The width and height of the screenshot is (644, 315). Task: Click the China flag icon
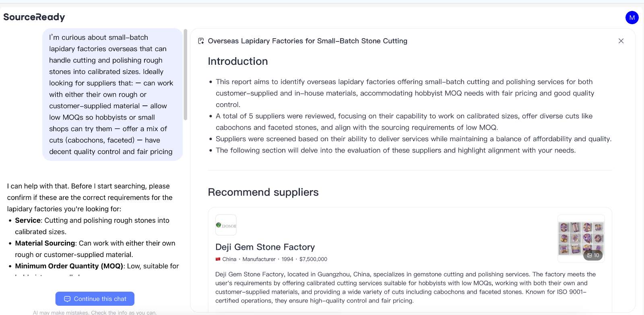click(x=218, y=259)
